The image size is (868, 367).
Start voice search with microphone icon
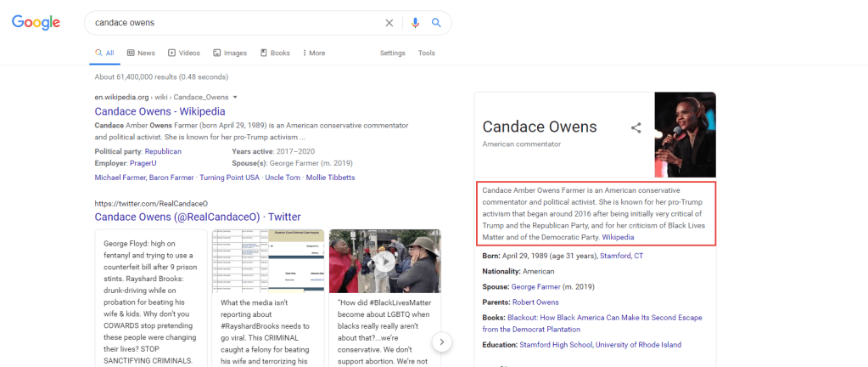tap(415, 23)
